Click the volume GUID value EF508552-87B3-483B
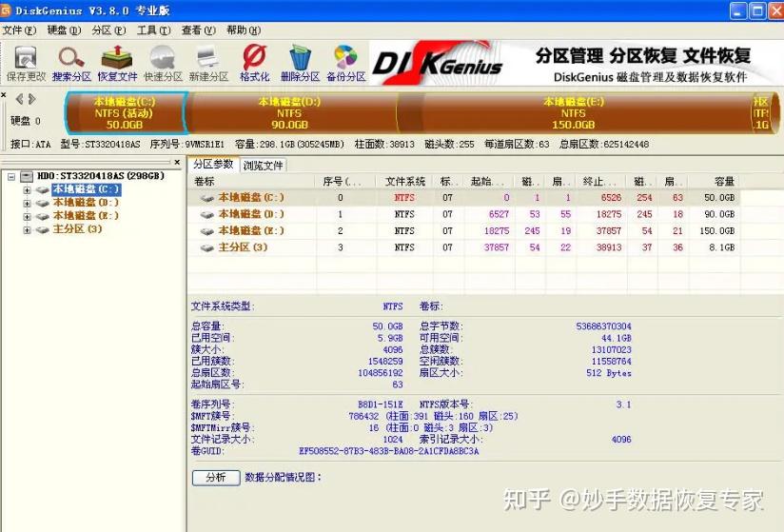 388,451
